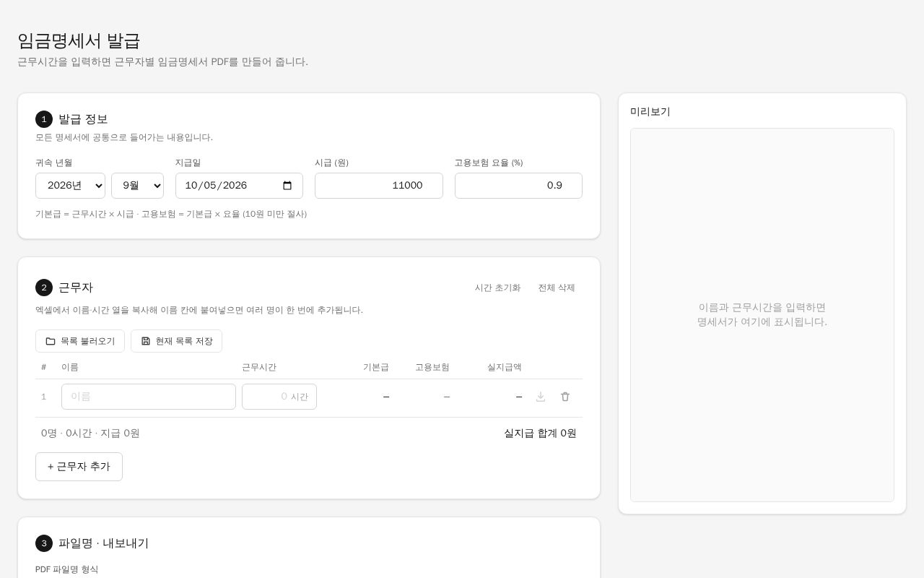Image resolution: width=924 pixels, height=578 pixels.
Task: Click the 기본급 formula hint text
Action: [x=171, y=214]
